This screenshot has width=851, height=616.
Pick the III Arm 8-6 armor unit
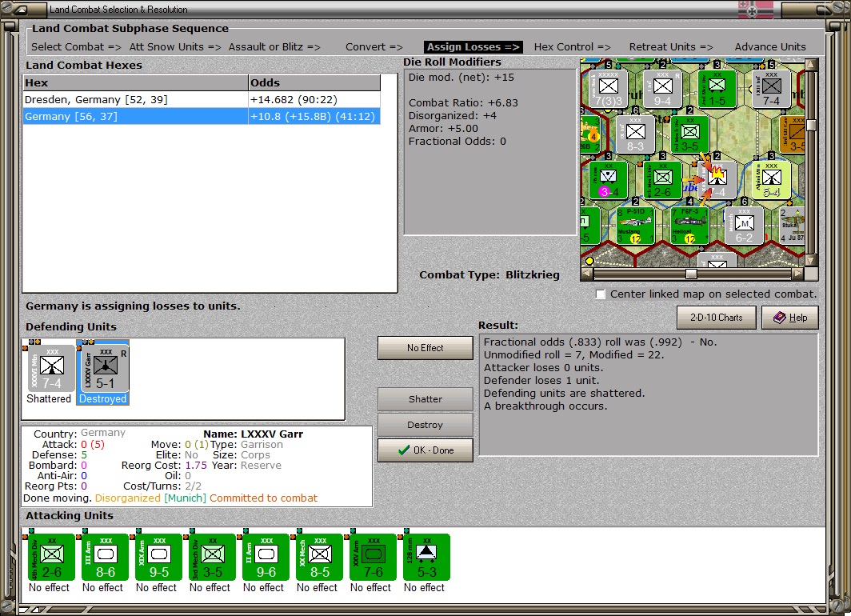coord(106,558)
